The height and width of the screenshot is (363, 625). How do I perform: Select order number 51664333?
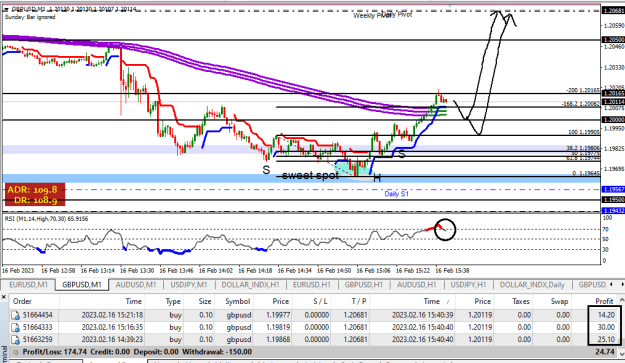[x=37, y=328]
